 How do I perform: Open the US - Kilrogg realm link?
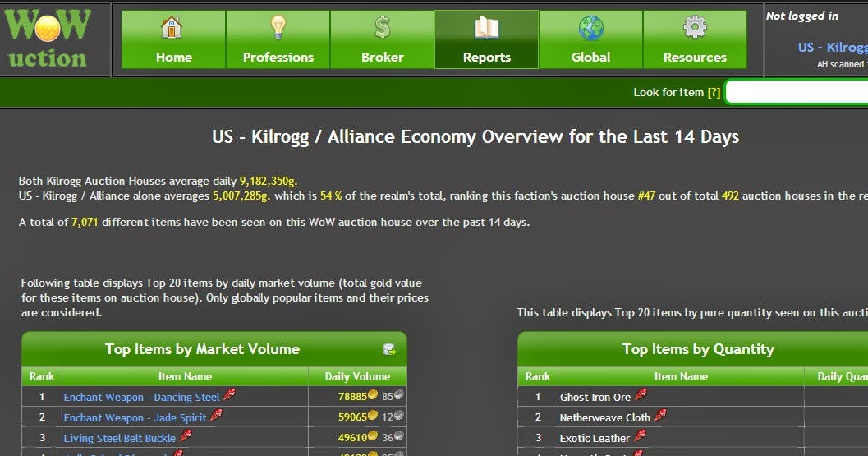(x=833, y=47)
